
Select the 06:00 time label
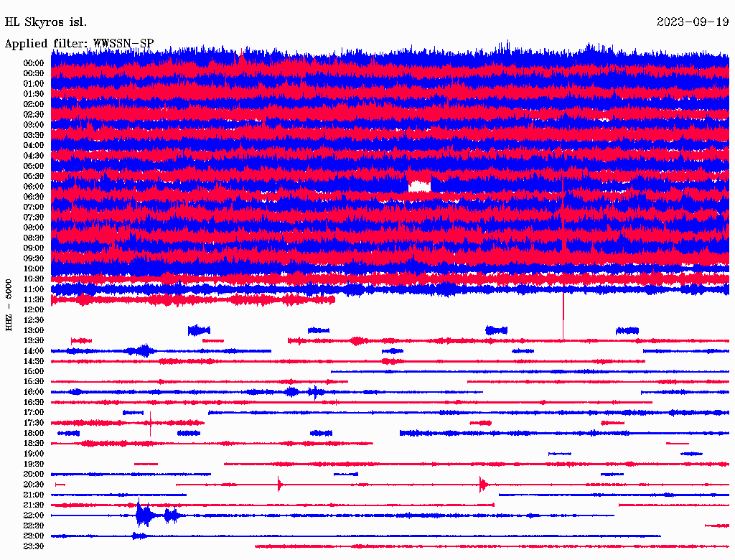coord(34,186)
